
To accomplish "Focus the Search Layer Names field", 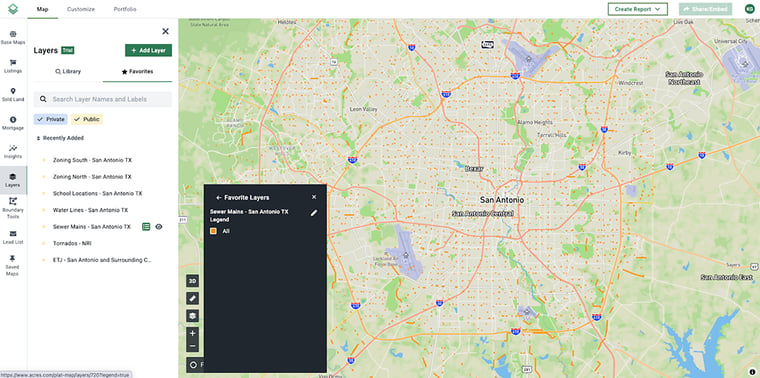I will tap(103, 99).
